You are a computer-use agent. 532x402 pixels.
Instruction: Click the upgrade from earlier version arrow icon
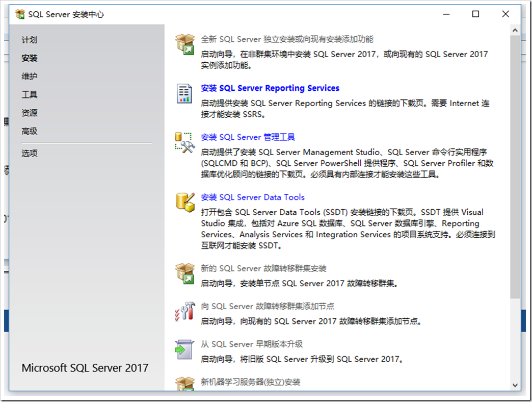coord(184,350)
